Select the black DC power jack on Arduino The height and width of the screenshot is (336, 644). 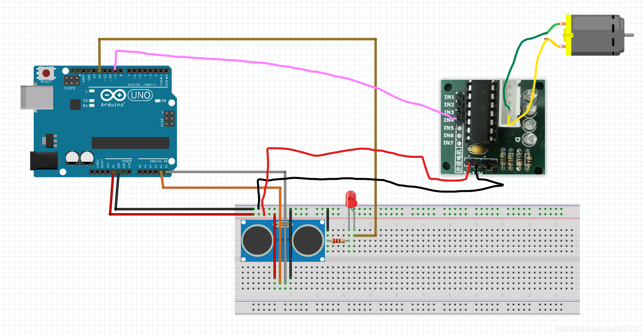point(44,161)
